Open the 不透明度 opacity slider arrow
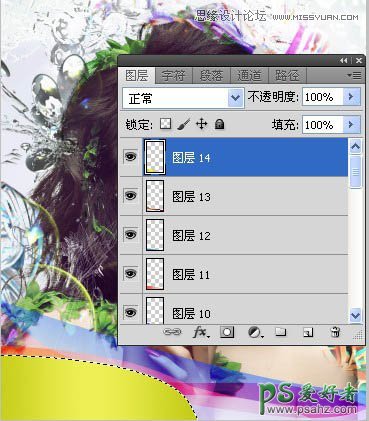 (x=351, y=97)
